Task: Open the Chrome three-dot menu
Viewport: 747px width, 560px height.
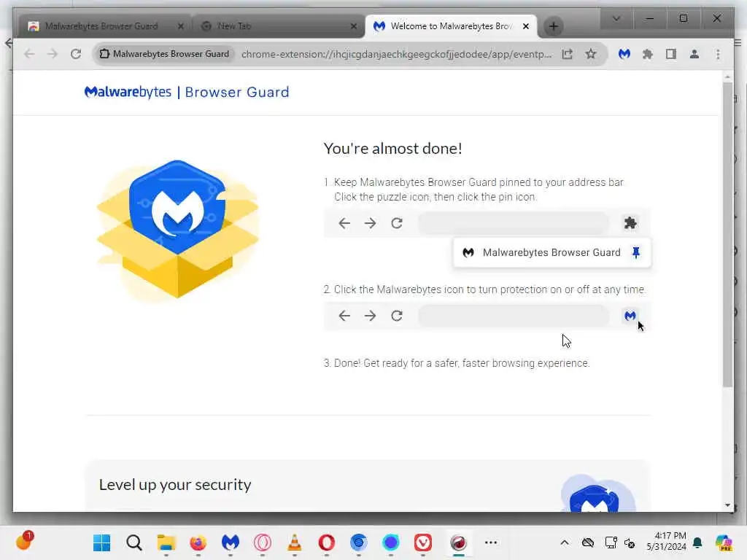Action: [718, 54]
